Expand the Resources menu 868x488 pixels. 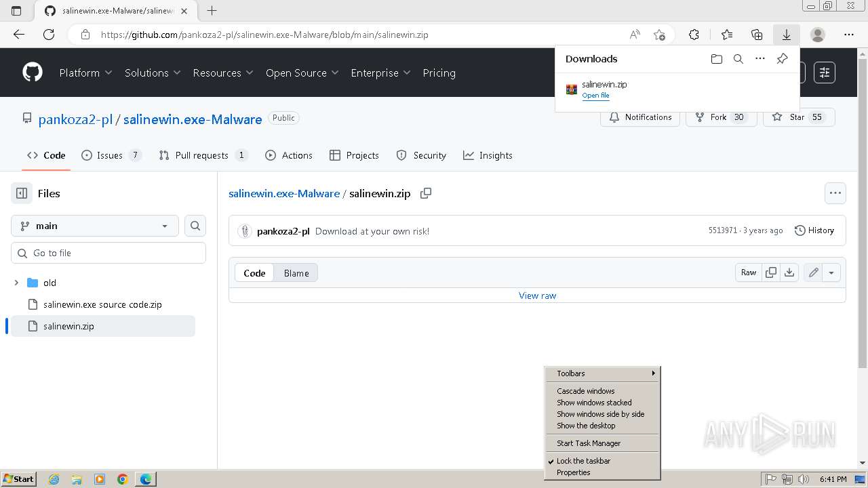[x=223, y=73]
